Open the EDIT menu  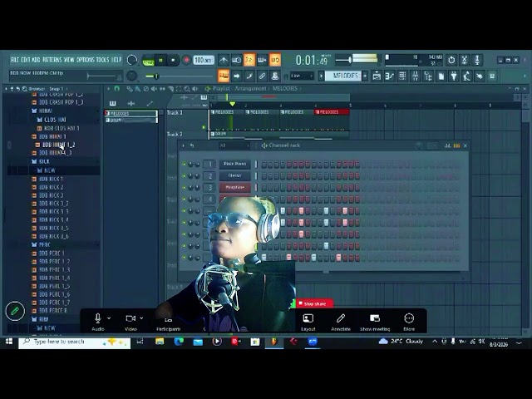[26, 60]
